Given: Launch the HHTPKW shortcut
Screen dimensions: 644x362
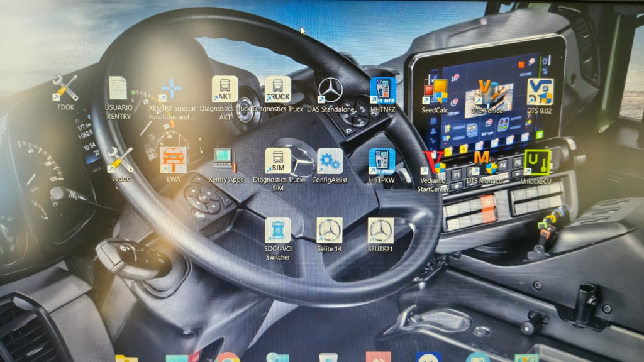Looking at the screenshot, I should click(x=382, y=162).
